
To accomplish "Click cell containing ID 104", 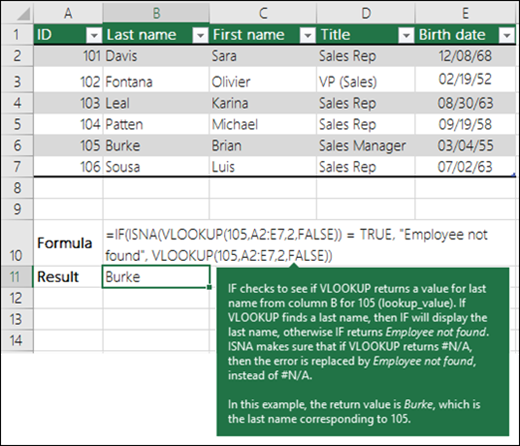I will (x=68, y=124).
